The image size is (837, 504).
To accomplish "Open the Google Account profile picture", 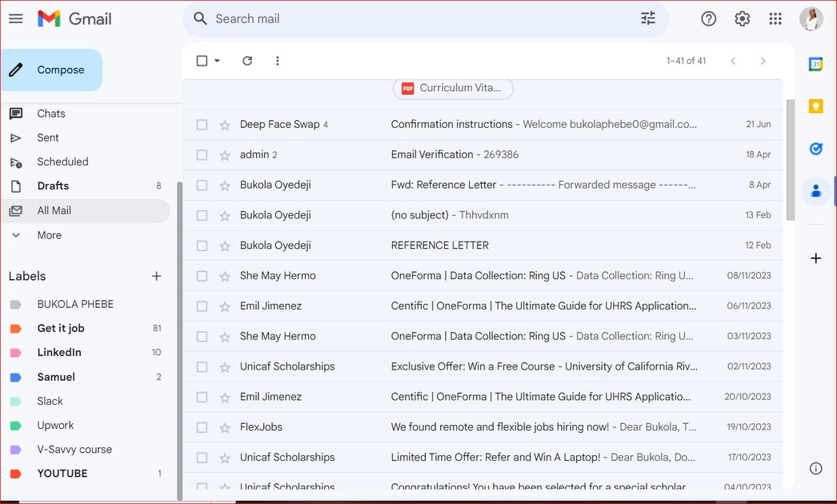I will (811, 18).
